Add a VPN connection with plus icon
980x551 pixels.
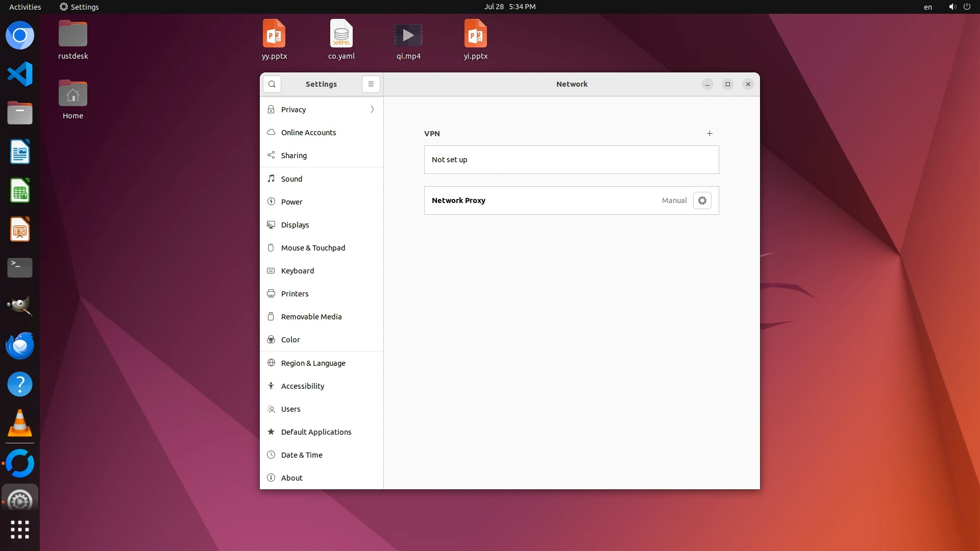pyautogui.click(x=709, y=134)
